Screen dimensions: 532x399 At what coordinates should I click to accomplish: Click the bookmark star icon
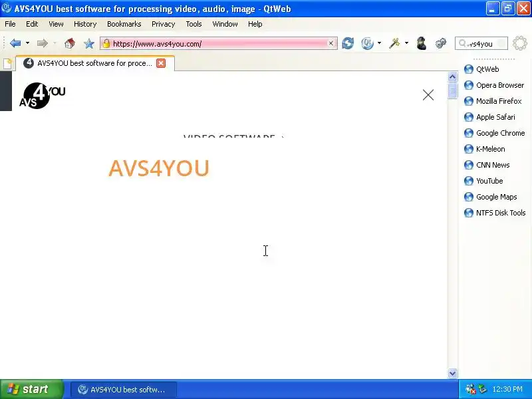[x=89, y=43]
